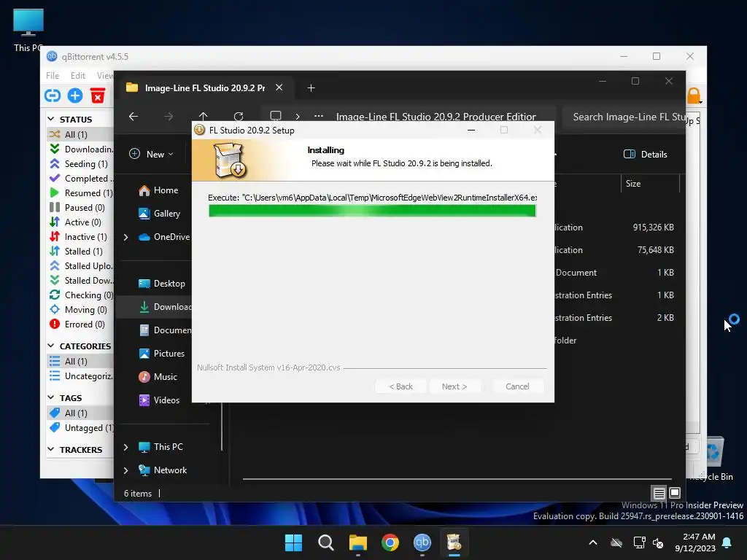
Task: Refresh the File Explorer folder view
Action: coord(239,117)
